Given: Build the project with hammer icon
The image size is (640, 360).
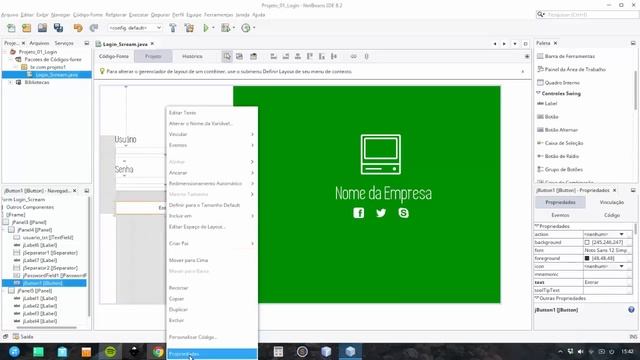Looking at the screenshot, I should (173, 28).
